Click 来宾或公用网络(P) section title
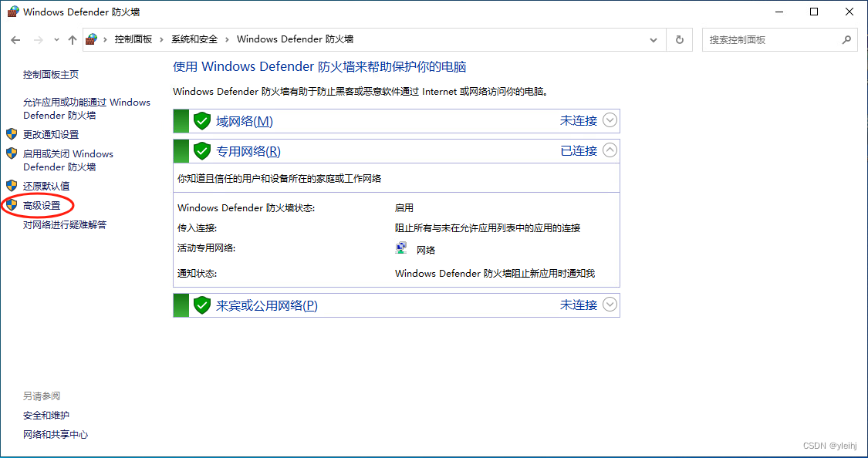Viewport: 868px width, 458px height. point(267,305)
